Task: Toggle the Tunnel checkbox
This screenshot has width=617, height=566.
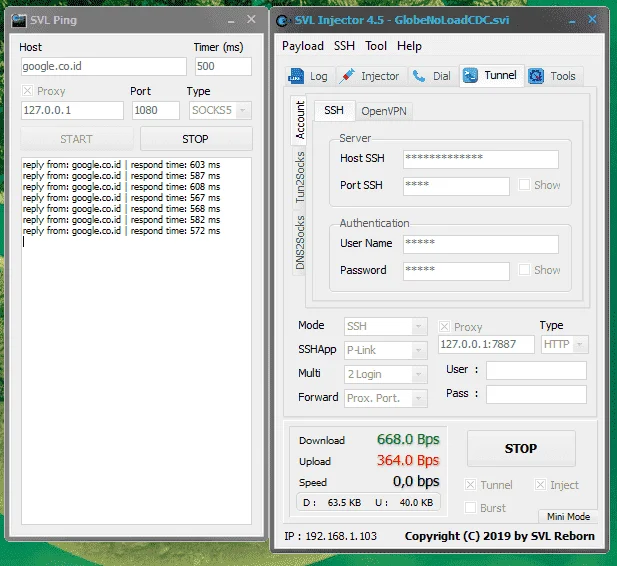Action: 470,485
